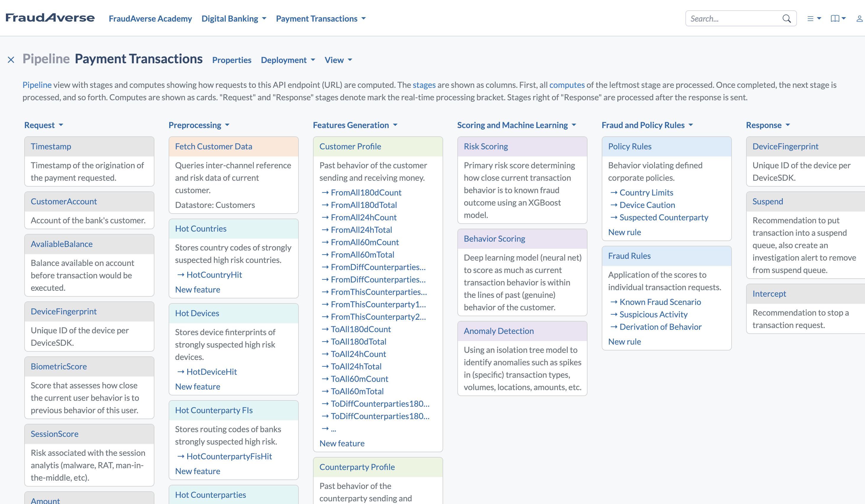Click the search magnifier icon
Screen dimensions: 865x504
tap(786, 19)
